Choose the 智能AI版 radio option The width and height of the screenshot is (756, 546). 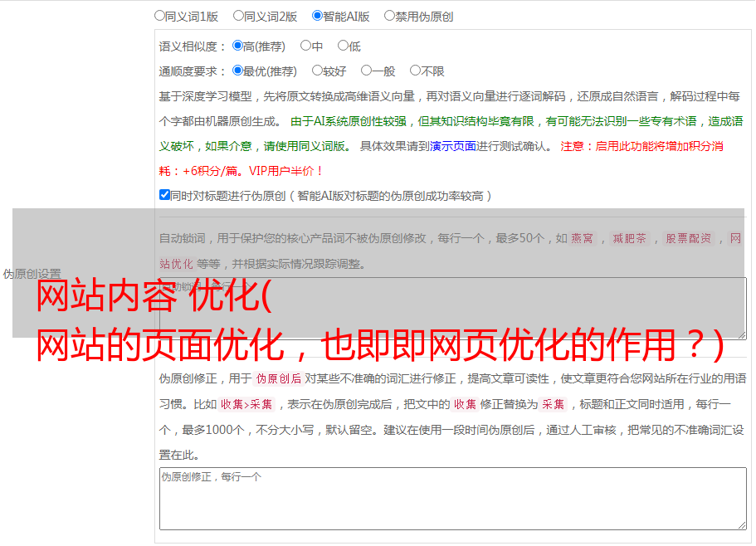(x=317, y=16)
